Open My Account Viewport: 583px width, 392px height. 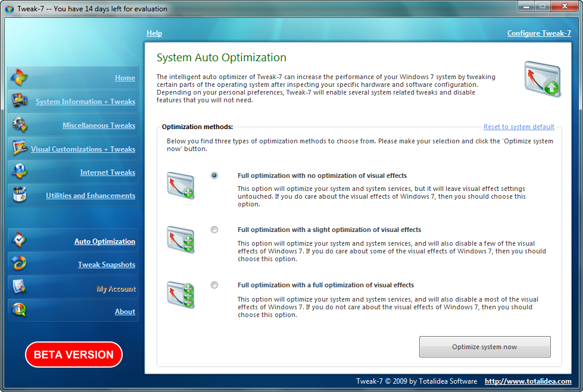(116, 288)
